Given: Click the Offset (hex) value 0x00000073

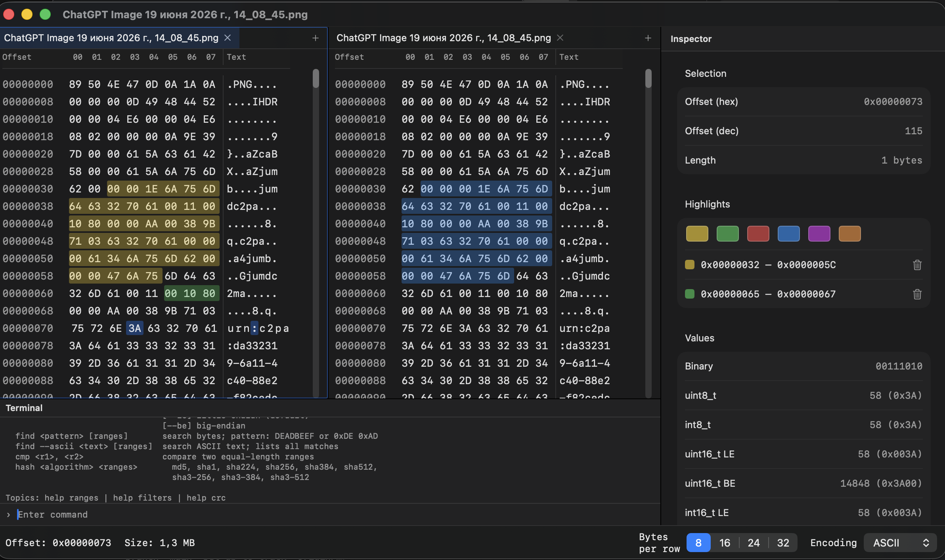Looking at the screenshot, I should pyautogui.click(x=893, y=101).
